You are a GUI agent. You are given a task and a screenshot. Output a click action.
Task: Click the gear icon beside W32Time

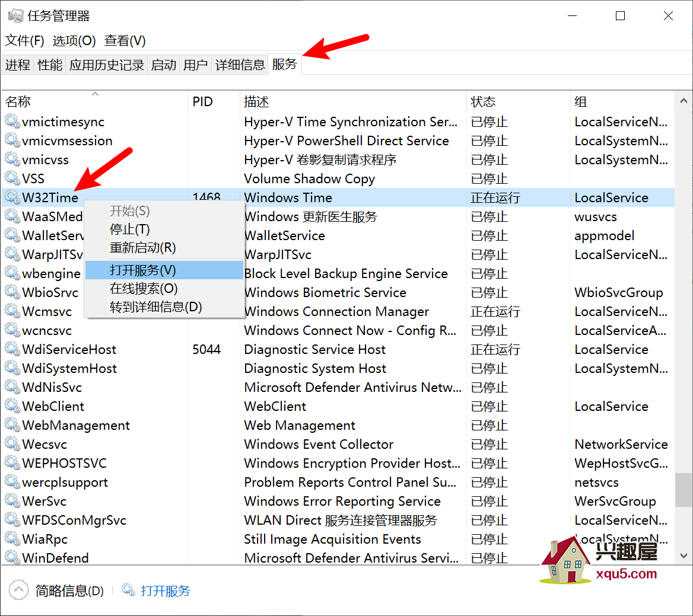point(12,197)
